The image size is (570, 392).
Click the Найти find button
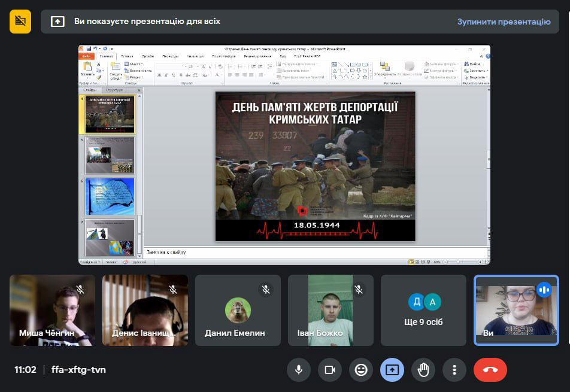pos(472,64)
